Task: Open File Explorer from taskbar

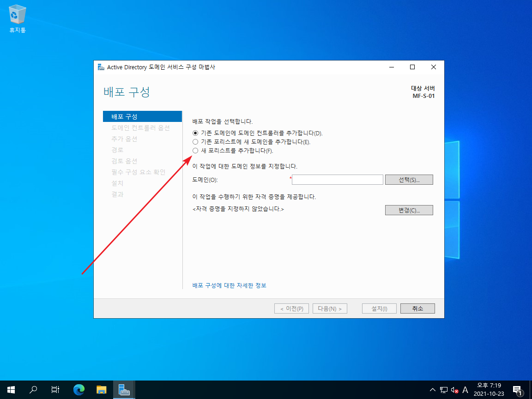Action: point(102,390)
